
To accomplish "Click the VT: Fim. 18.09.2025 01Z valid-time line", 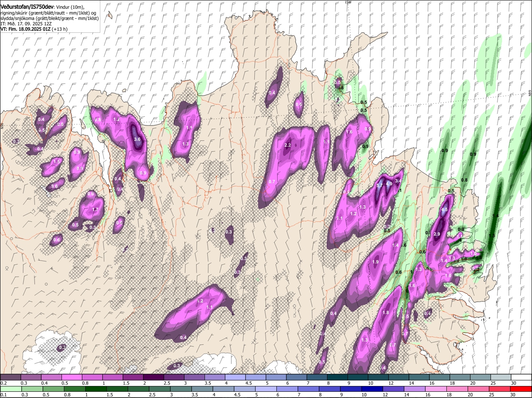I will pyautogui.click(x=34, y=29).
